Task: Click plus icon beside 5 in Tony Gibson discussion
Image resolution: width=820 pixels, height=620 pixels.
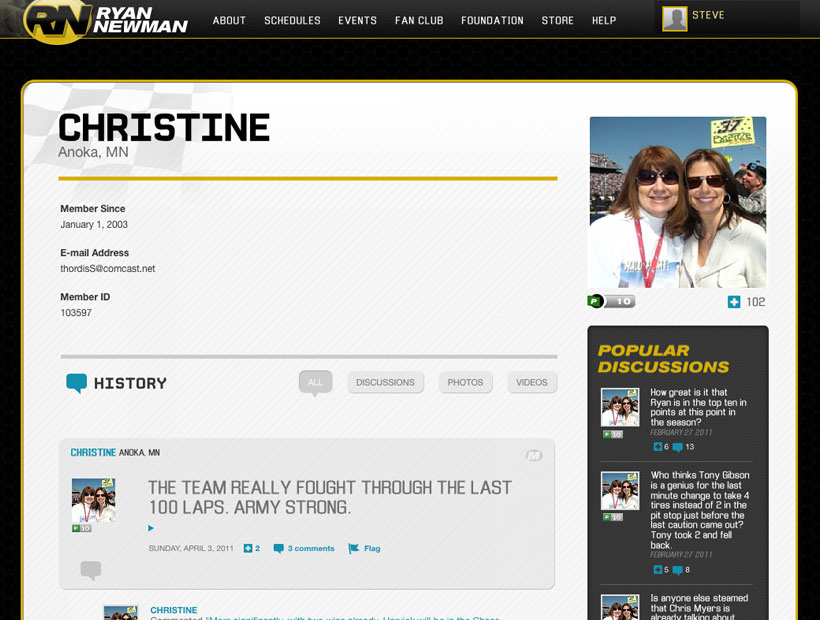Action: [x=657, y=569]
